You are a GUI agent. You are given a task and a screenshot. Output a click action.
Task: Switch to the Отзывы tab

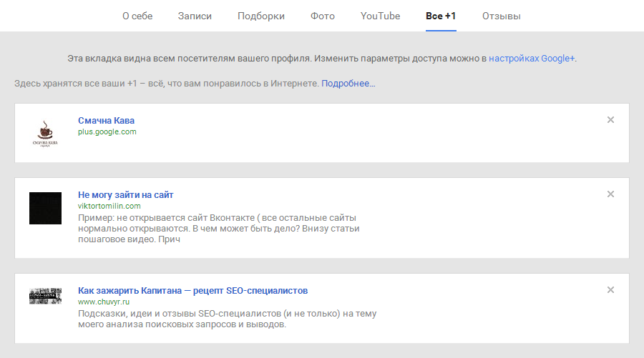tap(502, 16)
